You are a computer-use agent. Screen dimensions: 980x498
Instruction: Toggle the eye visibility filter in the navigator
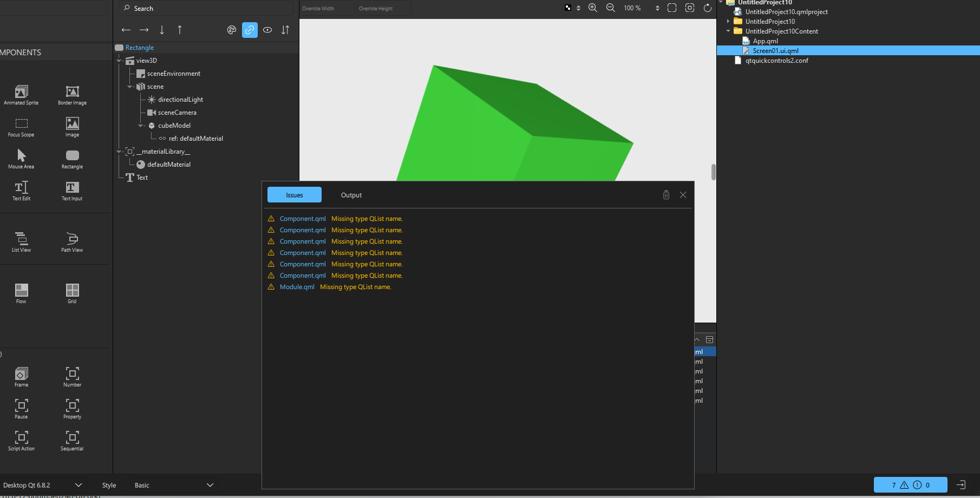coord(267,30)
